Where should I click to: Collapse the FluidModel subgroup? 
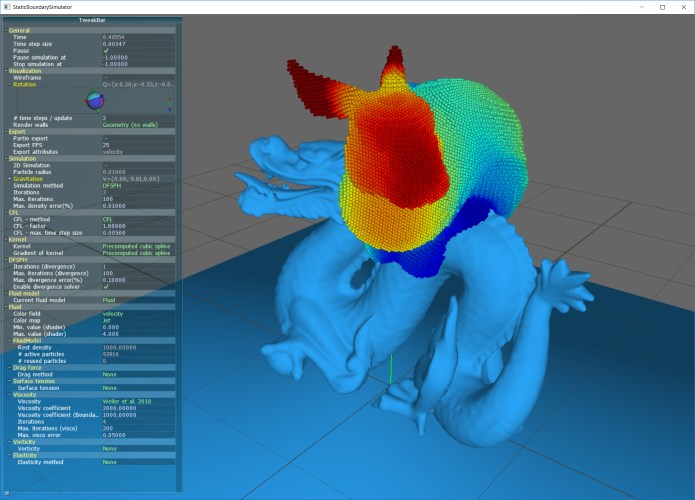(x=10, y=340)
